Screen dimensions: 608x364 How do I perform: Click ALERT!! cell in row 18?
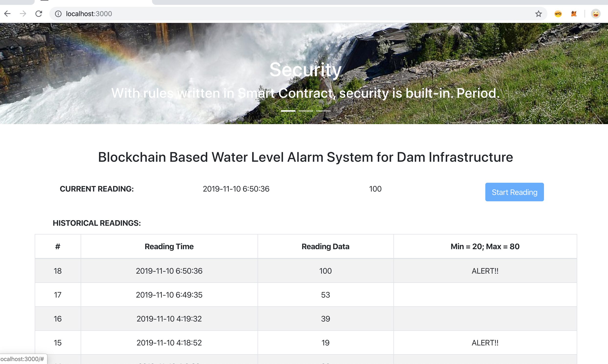pos(485,271)
